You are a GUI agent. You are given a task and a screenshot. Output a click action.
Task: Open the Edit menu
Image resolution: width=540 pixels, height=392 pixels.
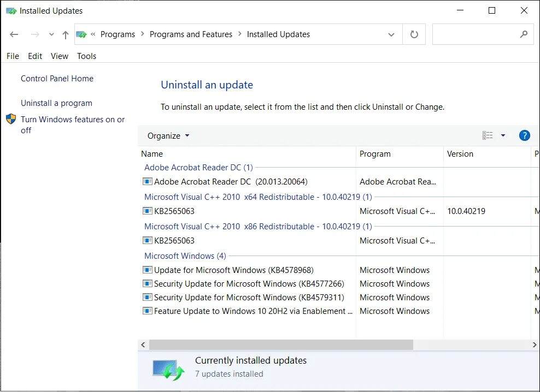[x=35, y=56]
